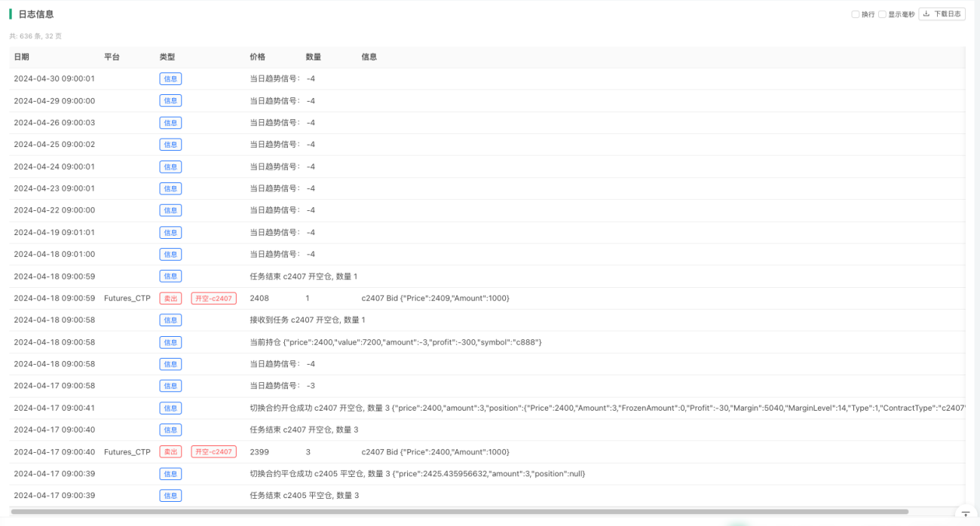The height and width of the screenshot is (526, 980).
Task: Click Futures_CTP platform on 2024-04-18 row
Action: click(127, 298)
